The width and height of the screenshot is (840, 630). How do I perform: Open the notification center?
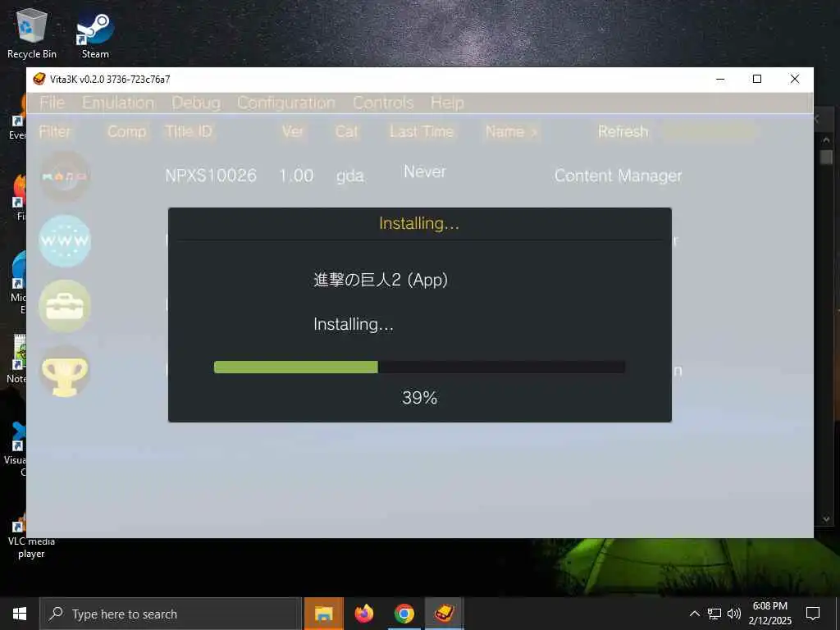click(813, 614)
